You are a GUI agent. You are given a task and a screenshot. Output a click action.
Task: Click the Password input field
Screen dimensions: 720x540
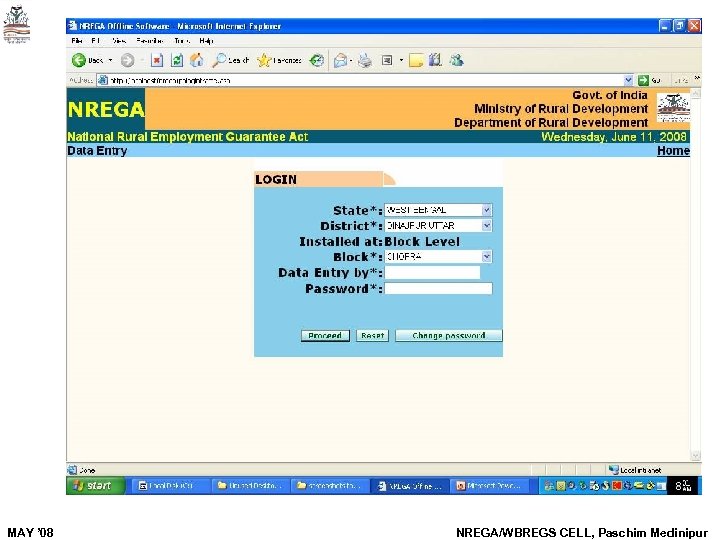point(438,288)
